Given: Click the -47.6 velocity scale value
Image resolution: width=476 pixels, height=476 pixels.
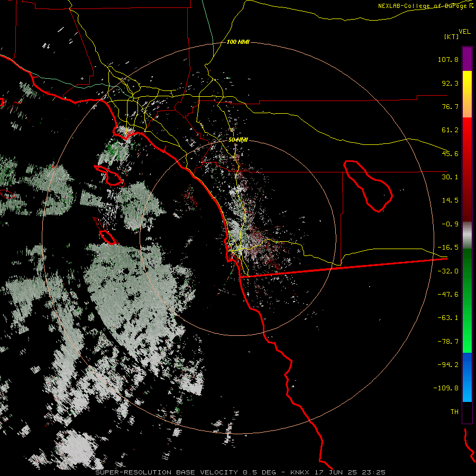Looking at the screenshot, I should pyautogui.click(x=448, y=295).
